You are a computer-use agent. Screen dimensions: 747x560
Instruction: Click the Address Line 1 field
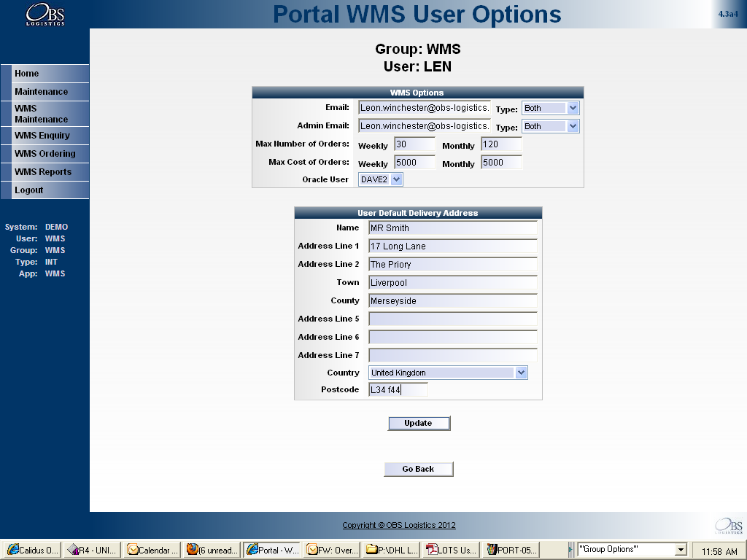tap(453, 246)
